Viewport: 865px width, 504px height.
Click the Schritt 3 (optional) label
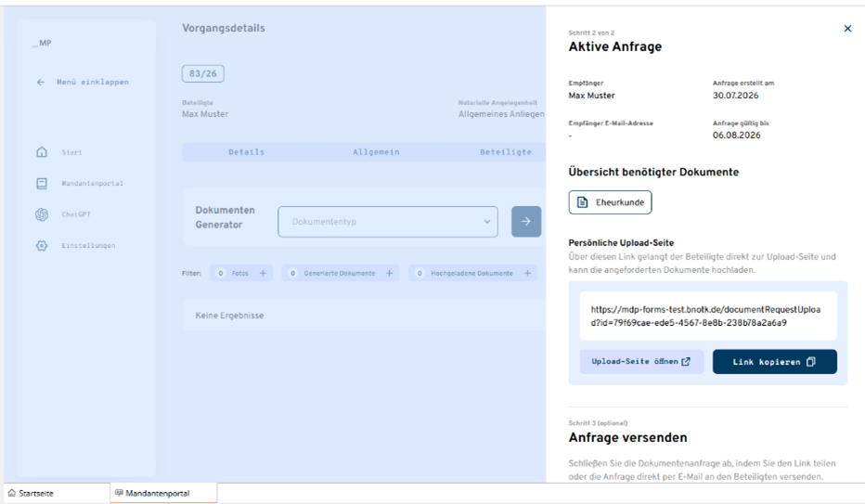[598, 423]
